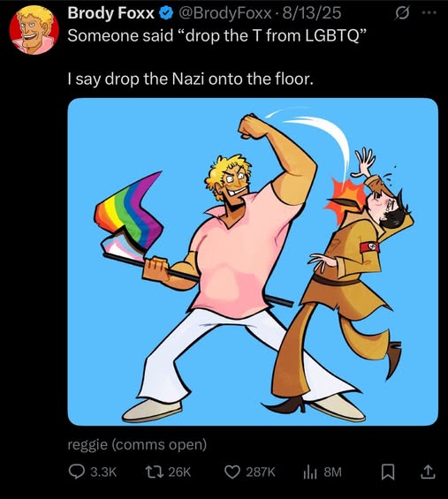
Task: Click the Grok slashed-circle icon
Action: (402, 13)
